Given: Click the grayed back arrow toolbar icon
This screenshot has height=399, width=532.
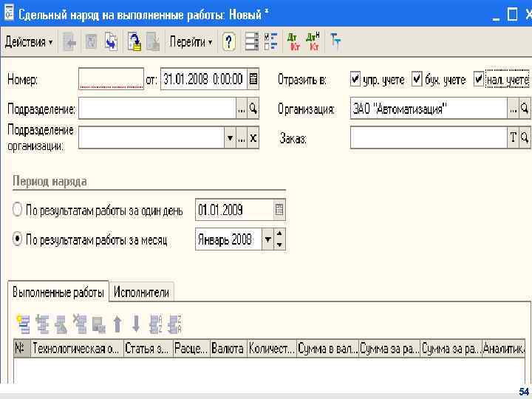Looking at the screenshot, I should point(70,42).
